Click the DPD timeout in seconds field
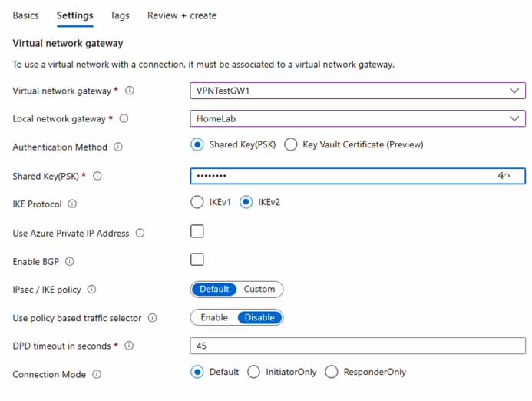This screenshot has width=532, height=401. [x=358, y=346]
